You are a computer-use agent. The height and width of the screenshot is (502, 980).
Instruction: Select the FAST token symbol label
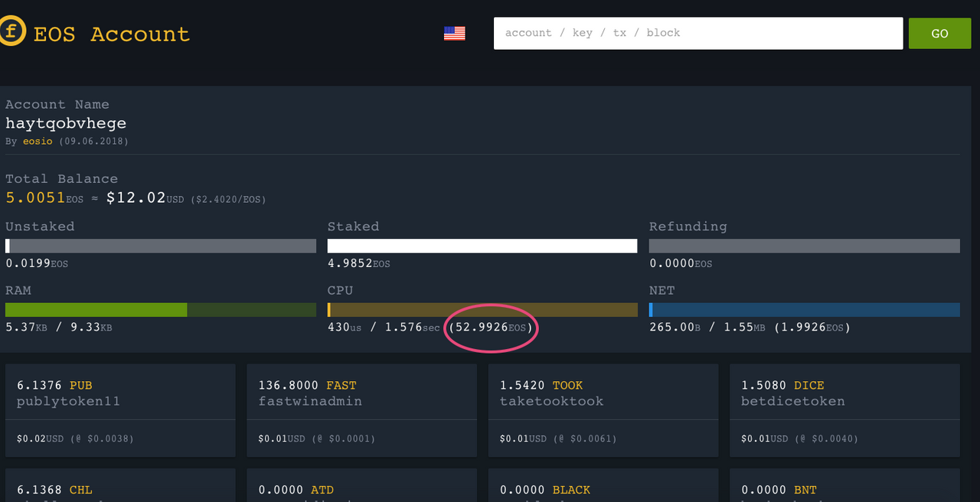tap(341, 385)
